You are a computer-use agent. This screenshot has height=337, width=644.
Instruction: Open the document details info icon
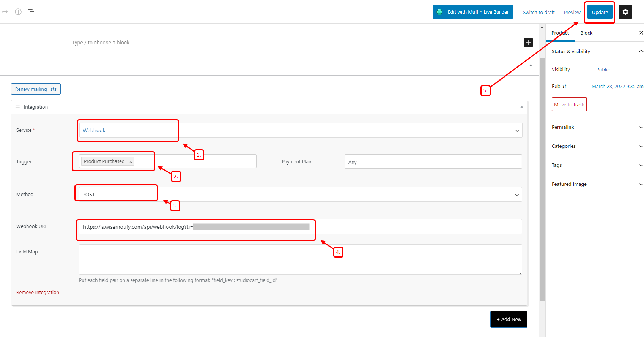point(18,12)
